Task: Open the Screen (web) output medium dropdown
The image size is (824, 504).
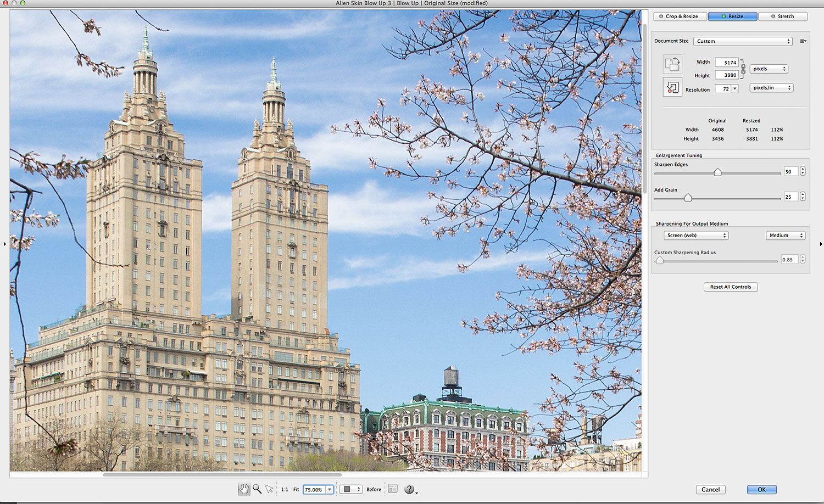Action: tap(696, 235)
